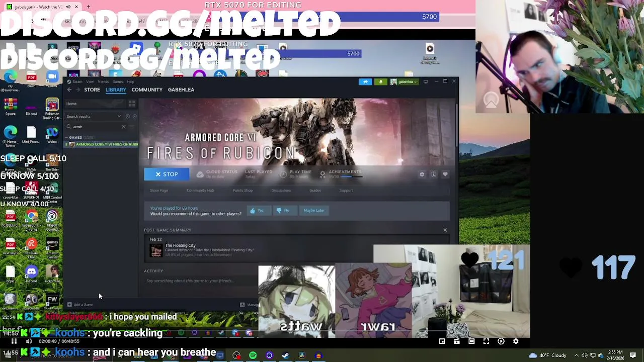Open the Points Shop link
This screenshot has height=362, width=644.
243,191
